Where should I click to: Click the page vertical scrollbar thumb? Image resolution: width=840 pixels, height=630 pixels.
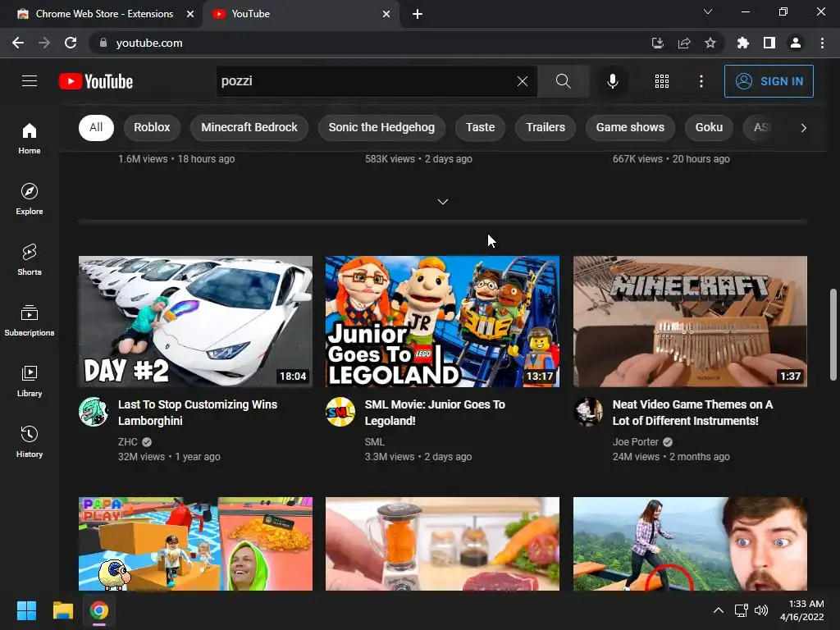pyautogui.click(x=833, y=335)
